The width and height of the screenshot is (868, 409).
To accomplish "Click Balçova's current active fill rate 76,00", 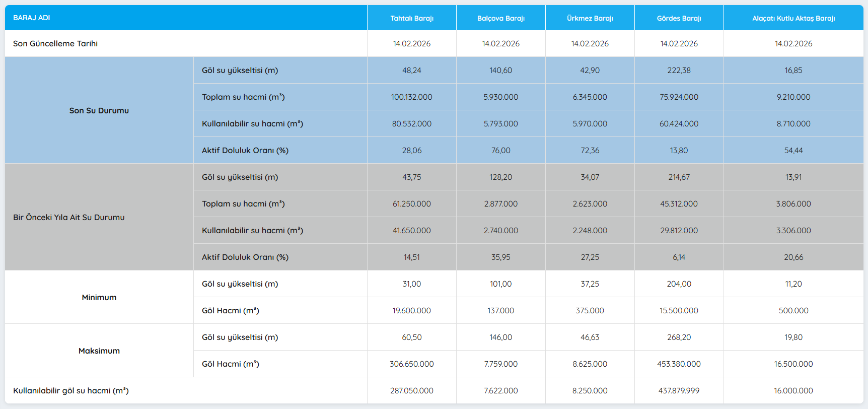I will [500, 150].
